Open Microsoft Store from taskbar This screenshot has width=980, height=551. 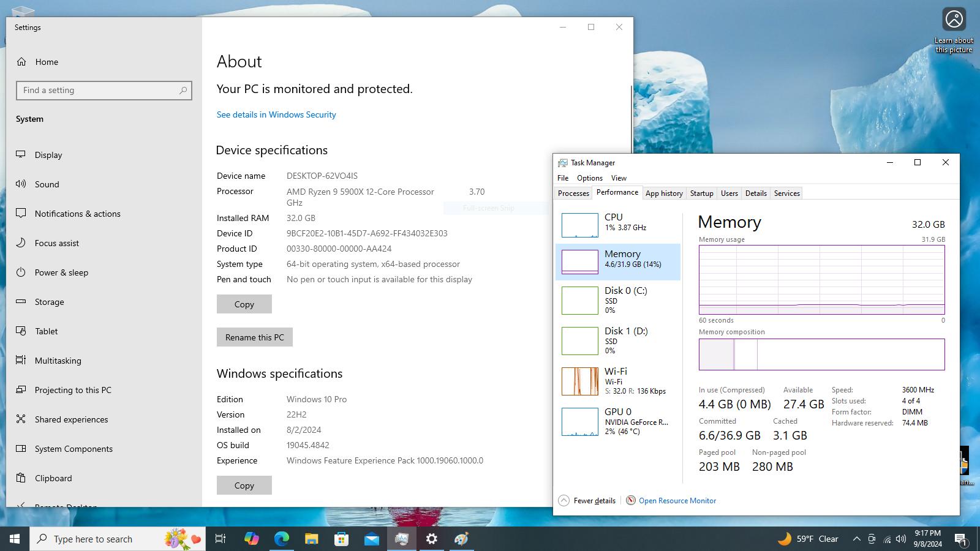341,539
